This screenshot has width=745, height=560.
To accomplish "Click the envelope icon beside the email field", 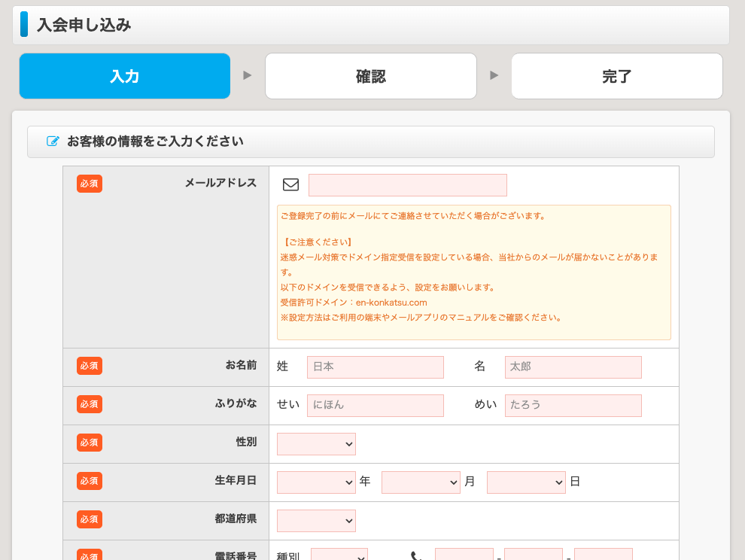I will coord(290,184).
